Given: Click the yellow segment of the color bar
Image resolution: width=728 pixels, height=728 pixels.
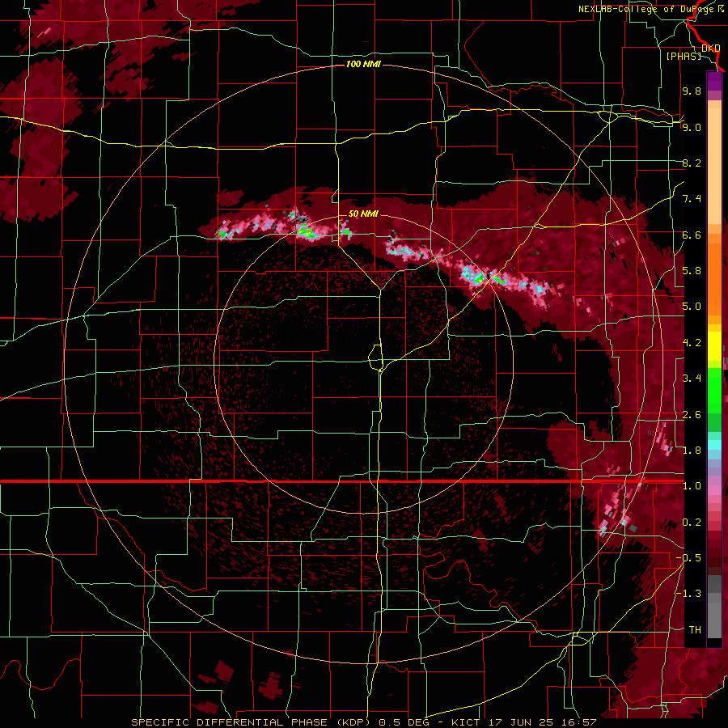Looking at the screenshot, I should pyautogui.click(x=714, y=346).
